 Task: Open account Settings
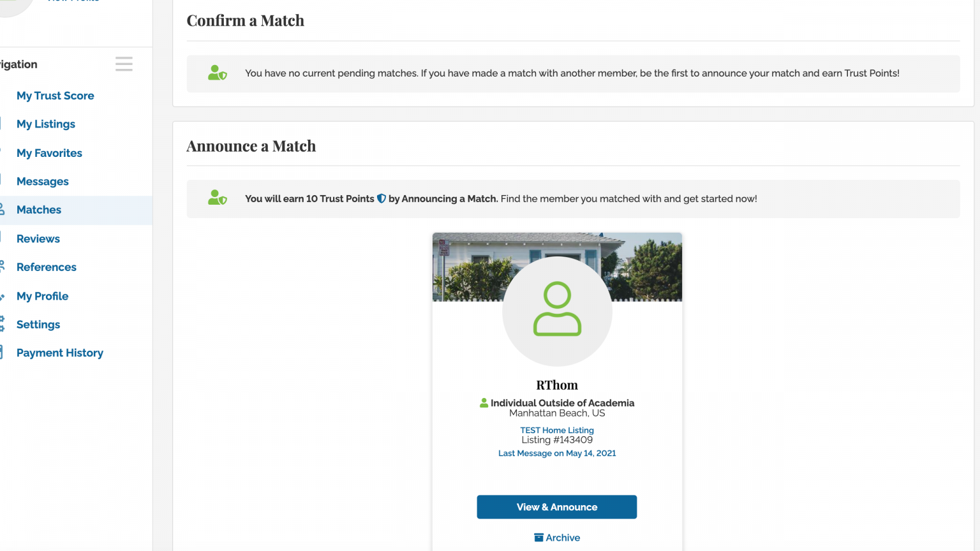pos(38,325)
